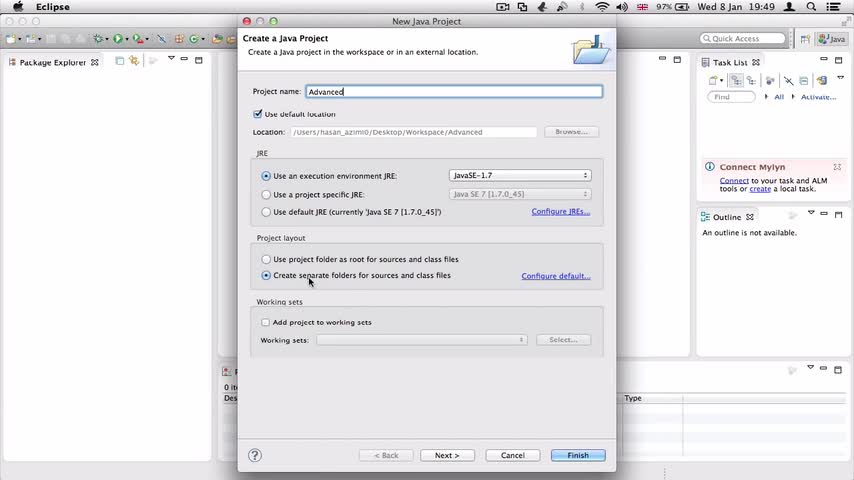Screen dimensions: 854x480
Task: Open the Apple menu
Action: click(18, 7)
